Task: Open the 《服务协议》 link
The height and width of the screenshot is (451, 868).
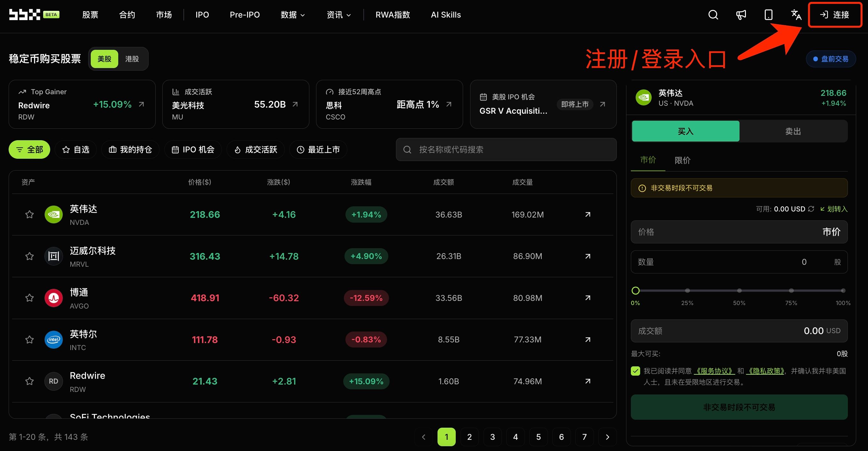Action: click(x=714, y=371)
